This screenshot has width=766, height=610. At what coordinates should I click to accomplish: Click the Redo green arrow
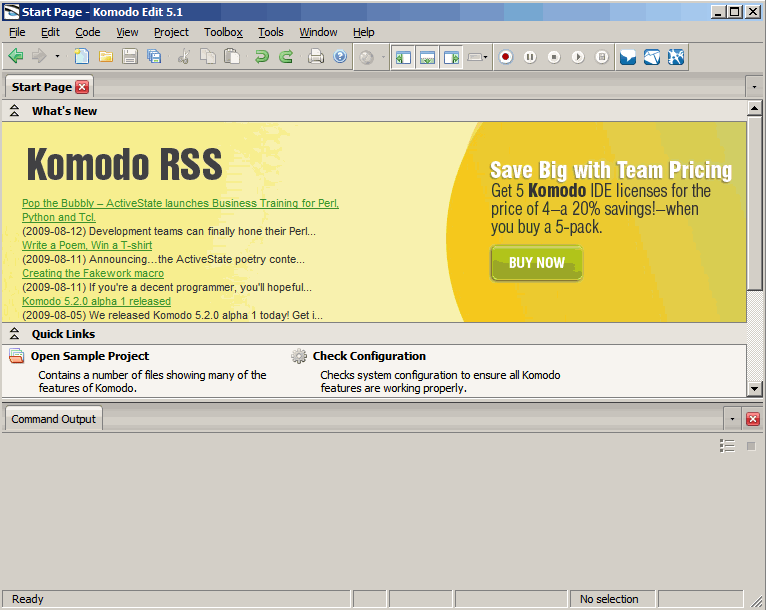[x=286, y=57]
